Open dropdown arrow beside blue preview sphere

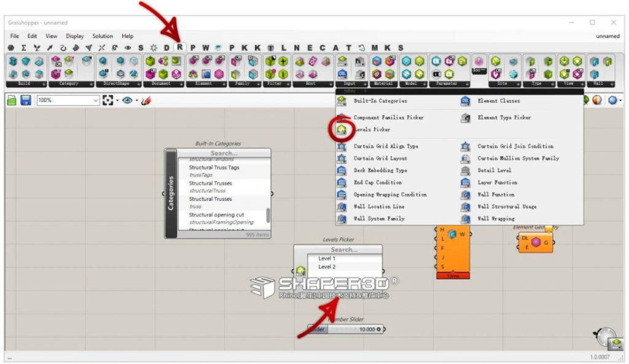pos(620,100)
